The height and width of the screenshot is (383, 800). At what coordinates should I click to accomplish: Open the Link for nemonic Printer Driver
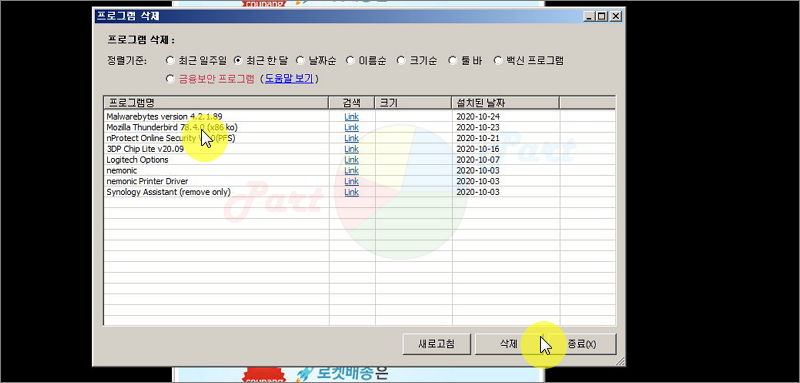pos(352,181)
